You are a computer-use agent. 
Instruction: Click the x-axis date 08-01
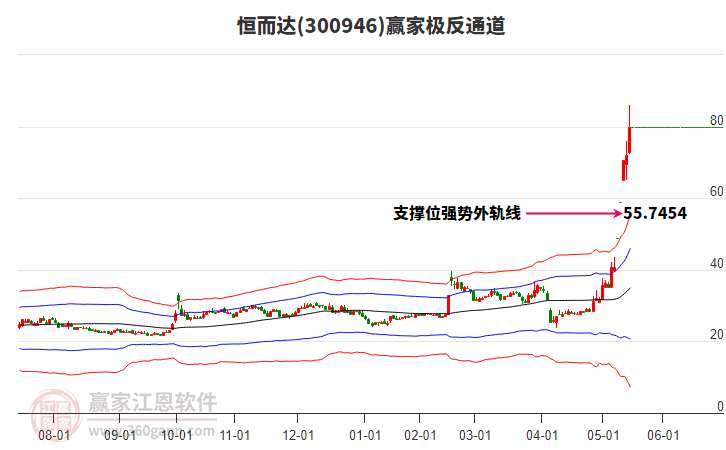pyautogui.click(x=54, y=436)
